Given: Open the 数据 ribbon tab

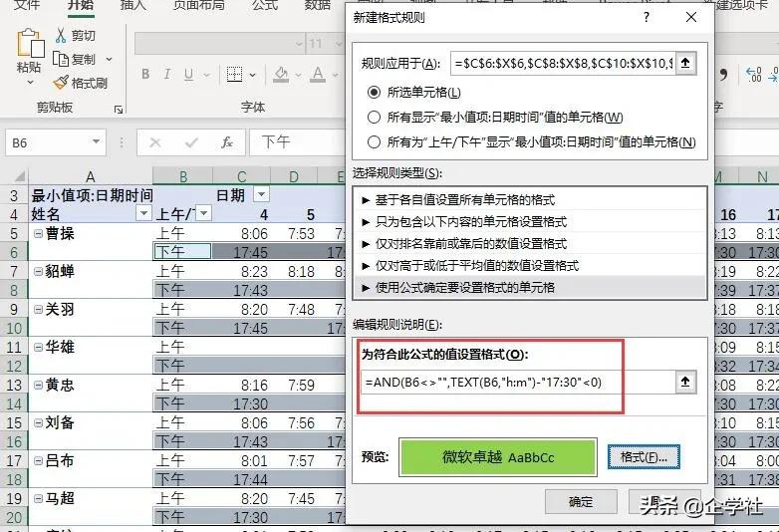Looking at the screenshot, I should tap(318, 5).
